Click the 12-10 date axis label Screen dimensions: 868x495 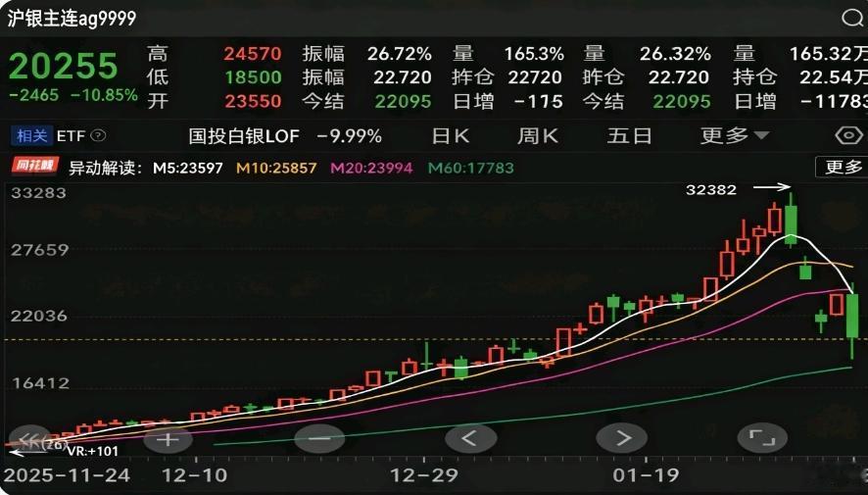(x=194, y=475)
